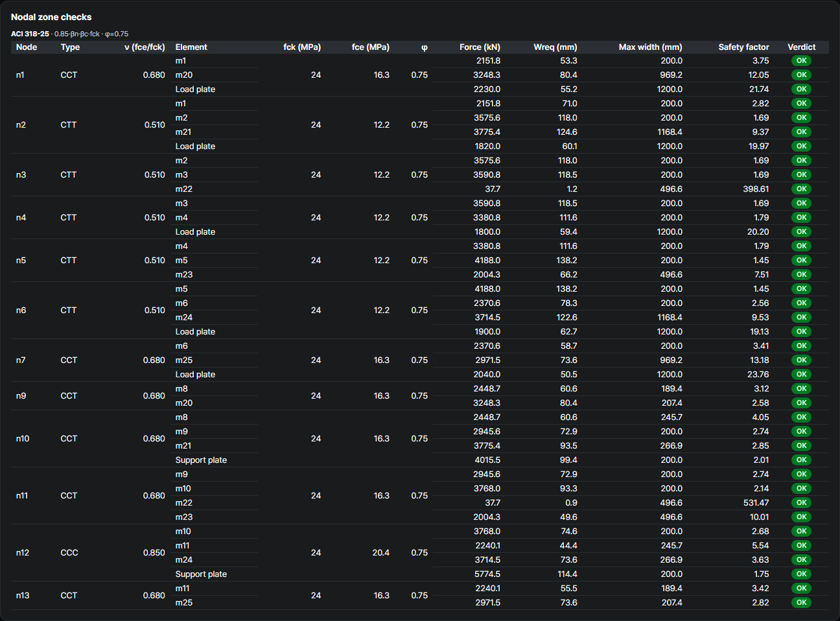Image resolution: width=840 pixels, height=621 pixels.
Task: Click node "n10" in the Node column
Action: click(x=23, y=439)
